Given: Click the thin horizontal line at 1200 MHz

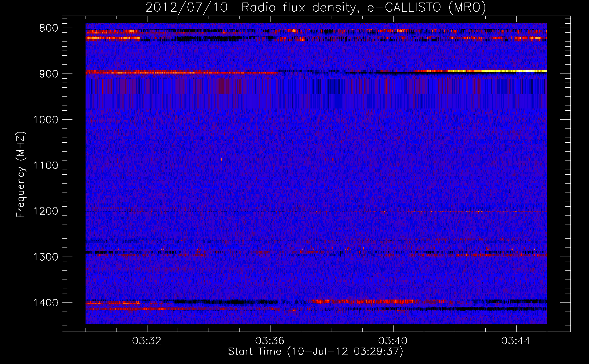Looking at the screenshot, I should pos(316,211).
